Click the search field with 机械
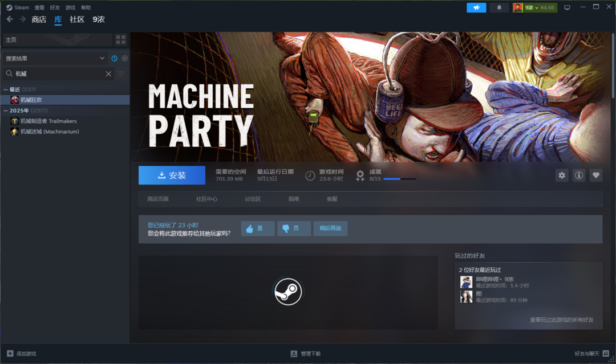 [58, 73]
